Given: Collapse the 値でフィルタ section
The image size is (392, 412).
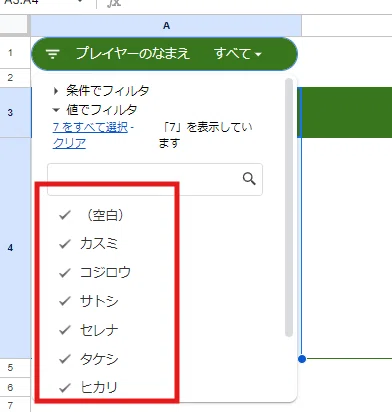Looking at the screenshot, I should 56,110.
